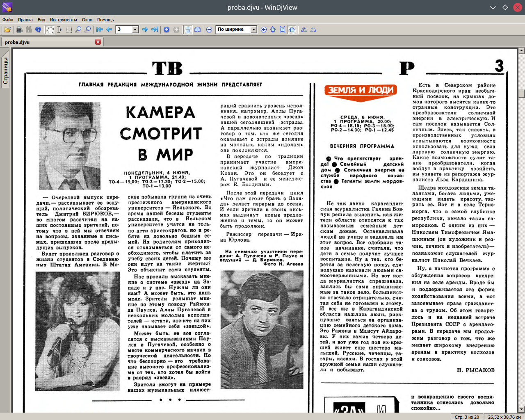The image size is (525, 420).
Task: Open the Правка menu
Action: [x=25, y=20]
